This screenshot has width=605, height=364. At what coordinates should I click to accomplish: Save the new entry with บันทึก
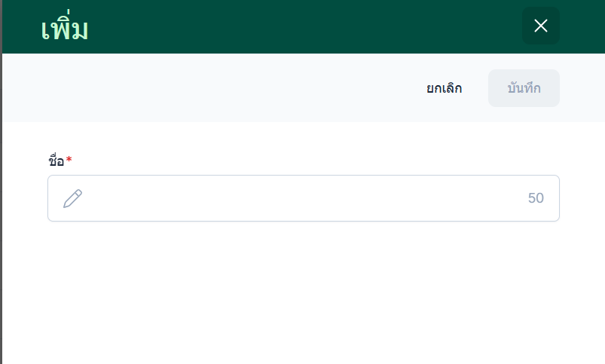point(524,88)
